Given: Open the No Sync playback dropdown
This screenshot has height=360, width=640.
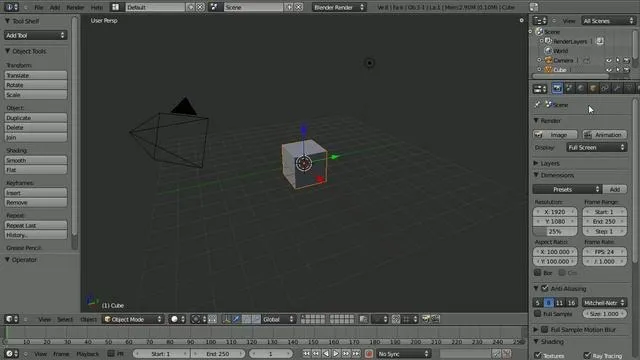Looking at the screenshot, I should pos(403,354).
